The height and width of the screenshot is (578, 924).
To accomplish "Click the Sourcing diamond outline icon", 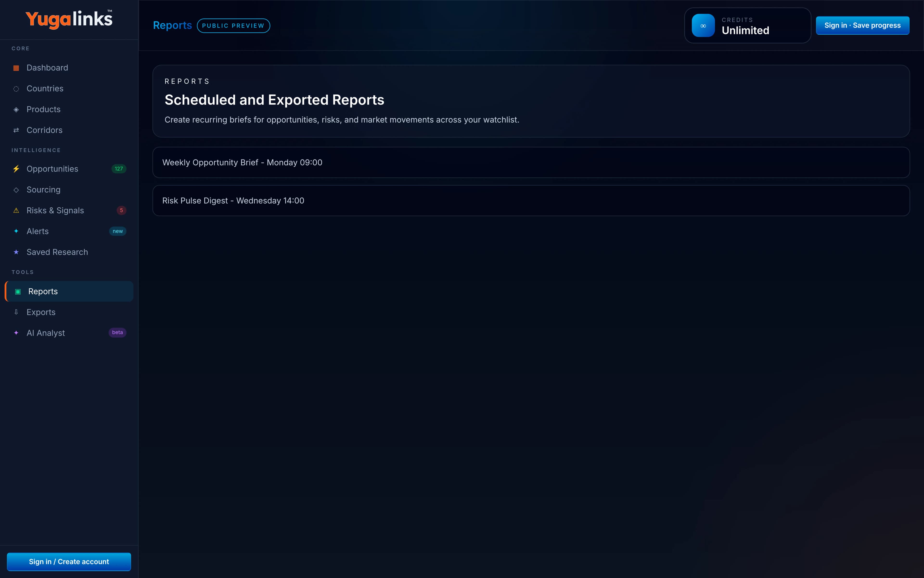I will pos(16,190).
